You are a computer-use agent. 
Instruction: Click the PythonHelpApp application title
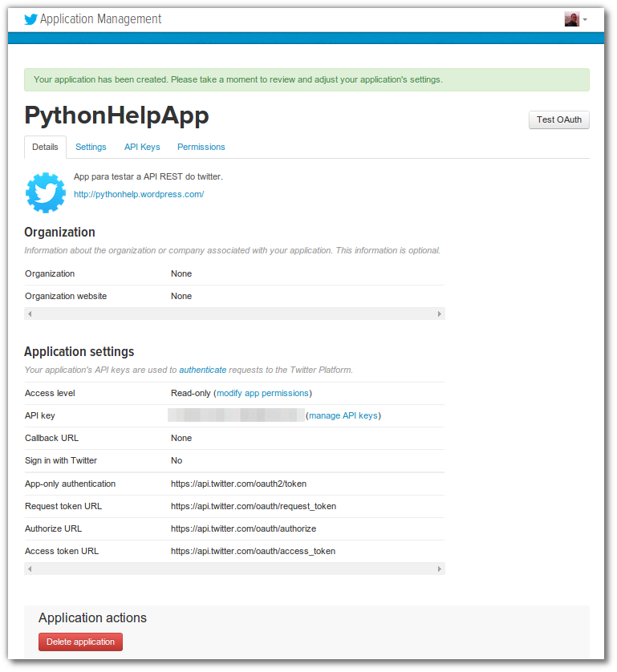[x=116, y=115]
